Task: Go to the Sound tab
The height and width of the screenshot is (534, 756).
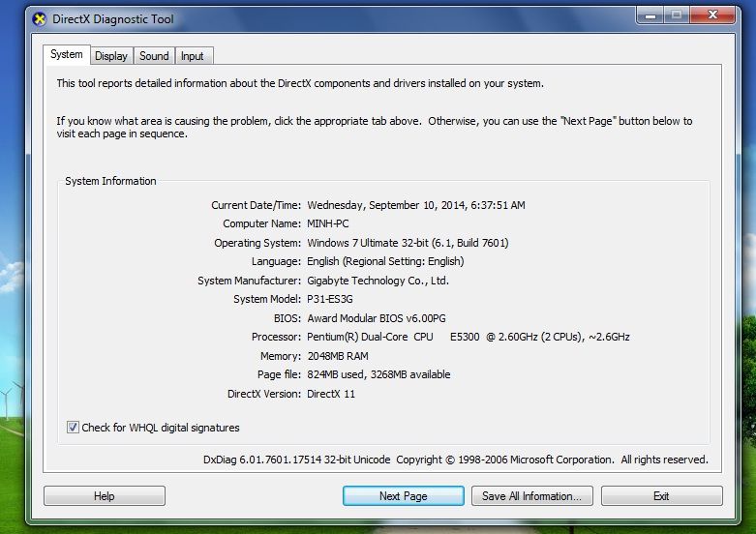Action: coord(154,56)
